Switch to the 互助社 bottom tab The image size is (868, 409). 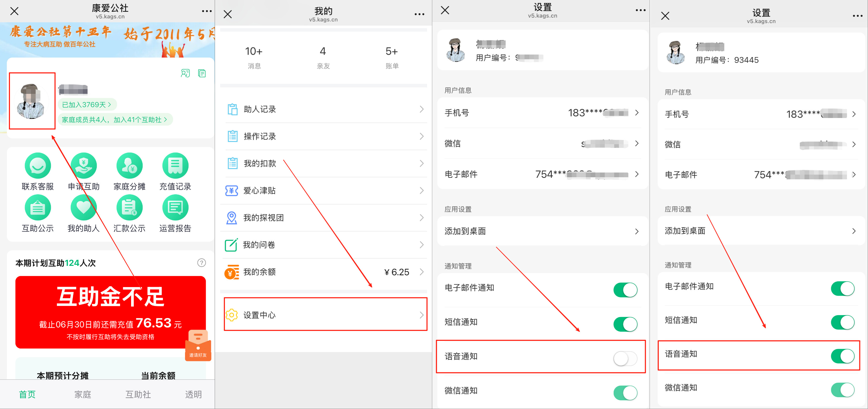click(138, 395)
